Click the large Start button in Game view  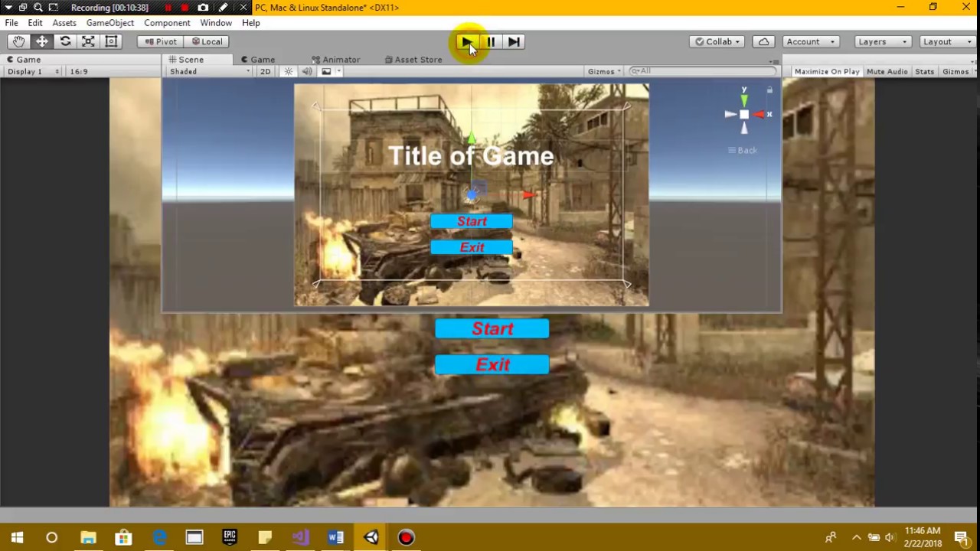point(492,328)
